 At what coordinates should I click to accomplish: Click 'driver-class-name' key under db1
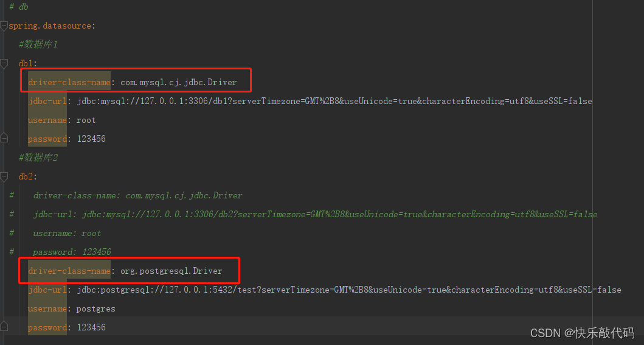point(69,82)
